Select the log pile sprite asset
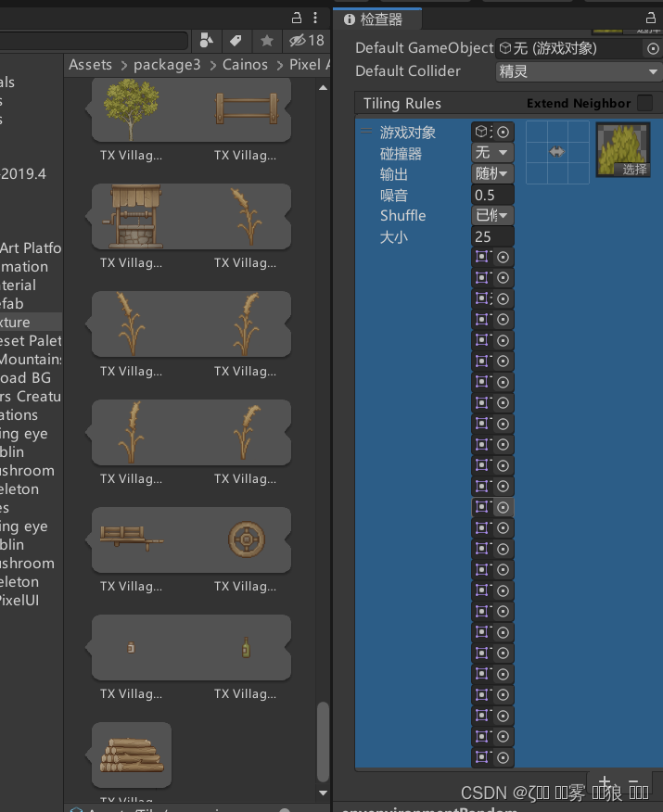 click(132, 755)
